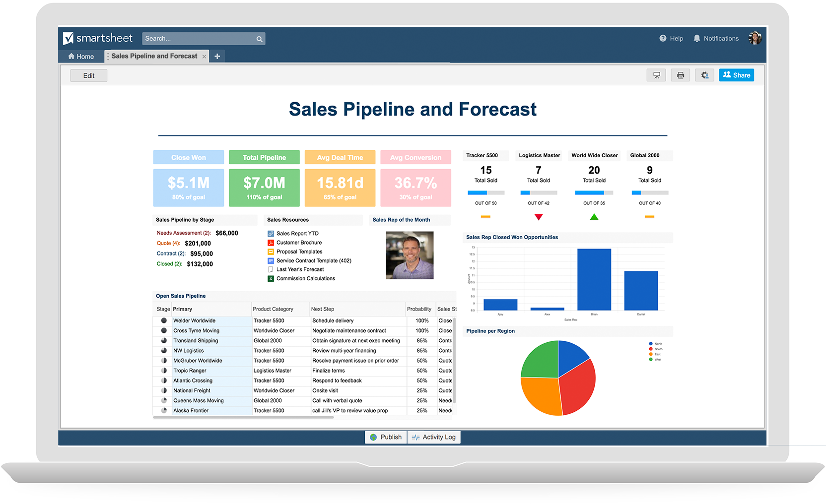
Task: Click the Product Category column header
Action: pos(280,309)
